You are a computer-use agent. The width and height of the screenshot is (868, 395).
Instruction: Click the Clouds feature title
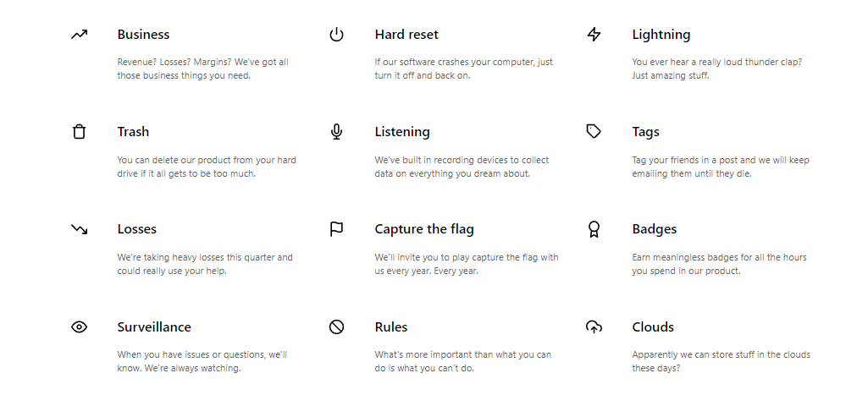click(653, 327)
